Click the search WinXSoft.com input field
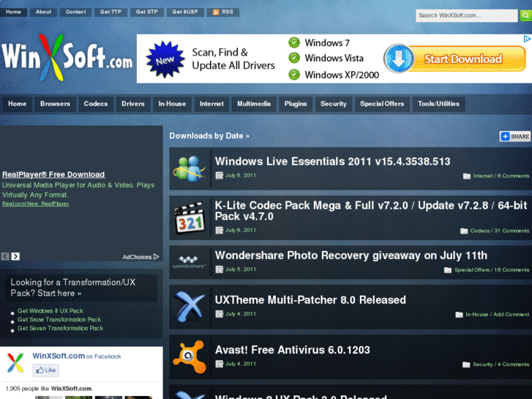This screenshot has width=532, height=399. click(467, 15)
